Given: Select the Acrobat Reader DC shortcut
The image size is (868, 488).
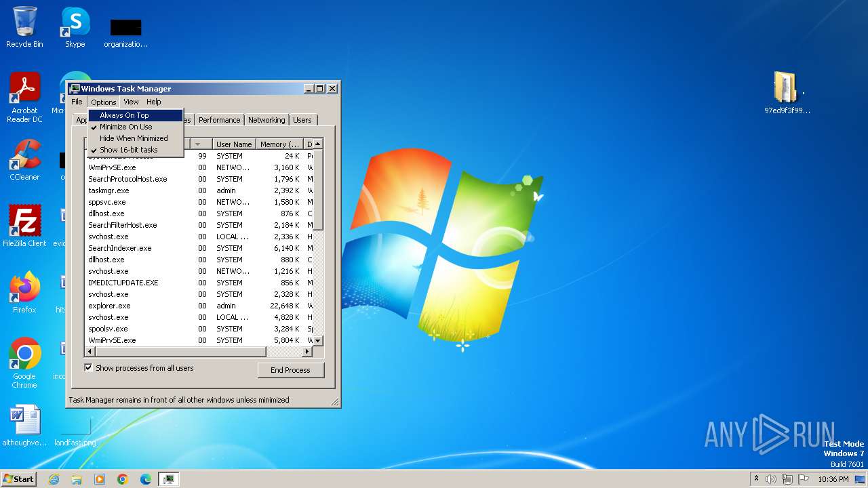Looking at the screenshot, I should tap(24, 97).
